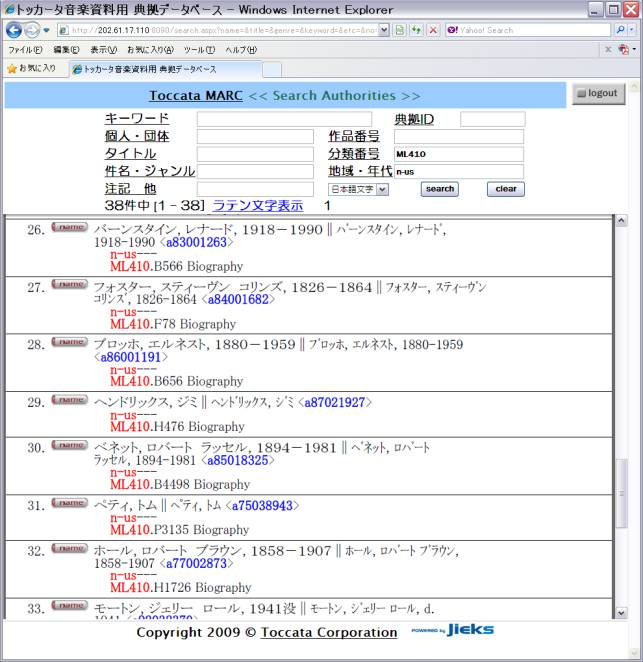Open the ツール(T) menu
This screenshot has width=643, height=662.
199,50
